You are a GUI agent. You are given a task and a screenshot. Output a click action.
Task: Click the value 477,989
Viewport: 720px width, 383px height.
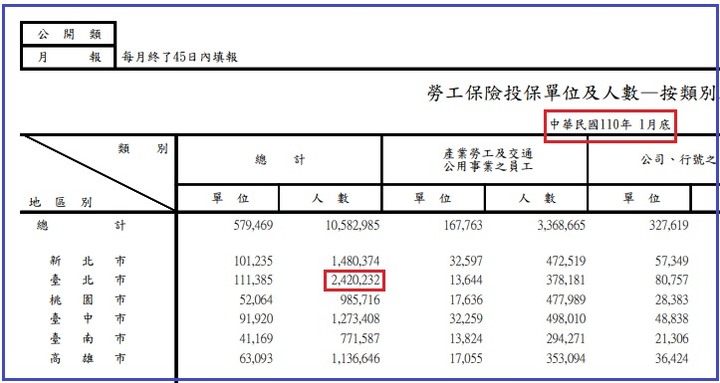(x=566, y=300)
